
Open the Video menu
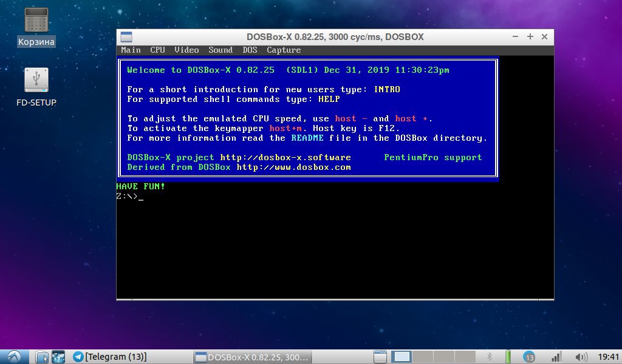tap(186, 50)
